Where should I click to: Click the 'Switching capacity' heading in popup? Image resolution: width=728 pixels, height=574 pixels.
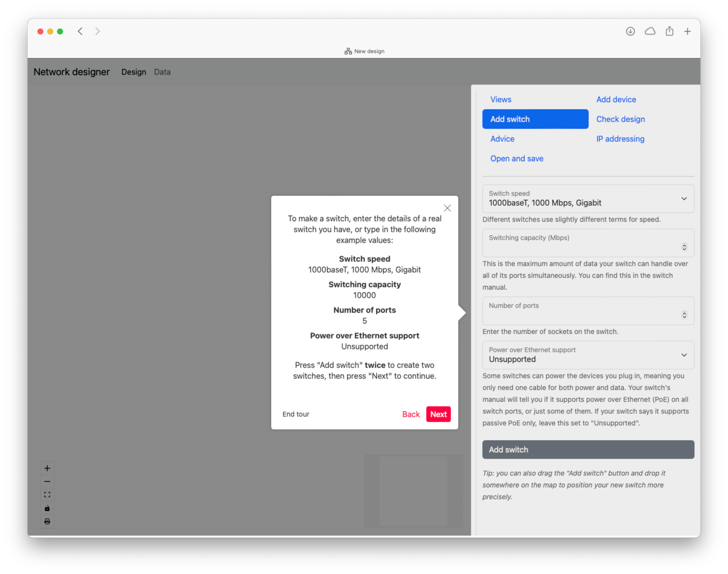(x=364, y=284)
